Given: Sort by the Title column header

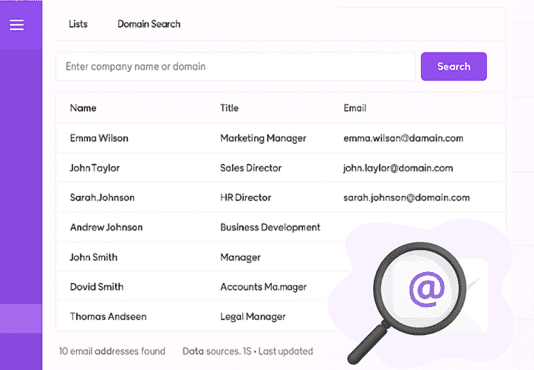Looking at the screenshot, I should pos(229,108).
